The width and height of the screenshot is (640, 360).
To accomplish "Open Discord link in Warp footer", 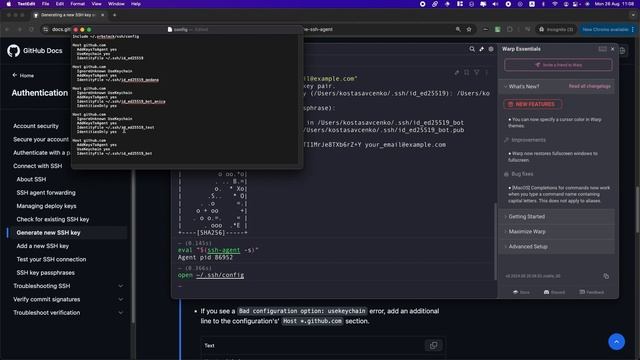I will [x=554, y=292].
